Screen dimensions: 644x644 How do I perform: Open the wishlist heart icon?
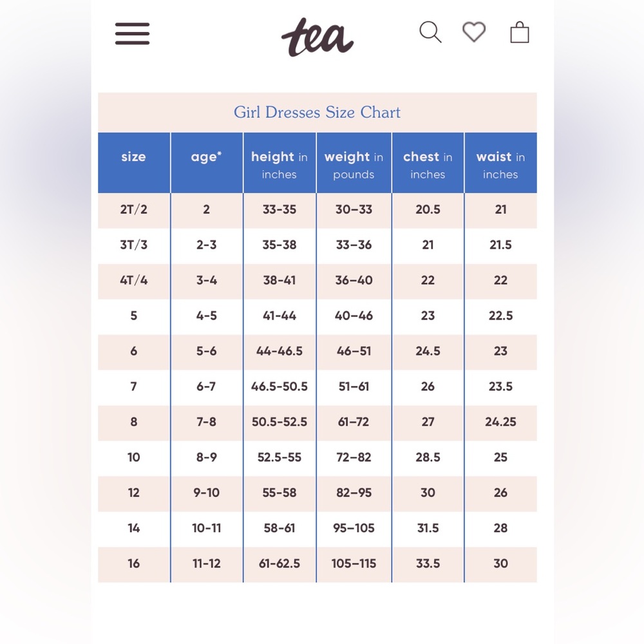coord(474,32)
